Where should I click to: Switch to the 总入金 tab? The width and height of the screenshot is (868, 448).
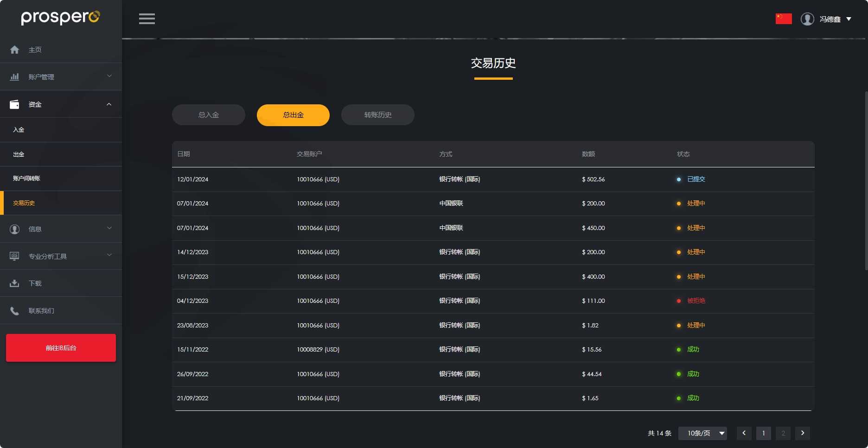209,115
